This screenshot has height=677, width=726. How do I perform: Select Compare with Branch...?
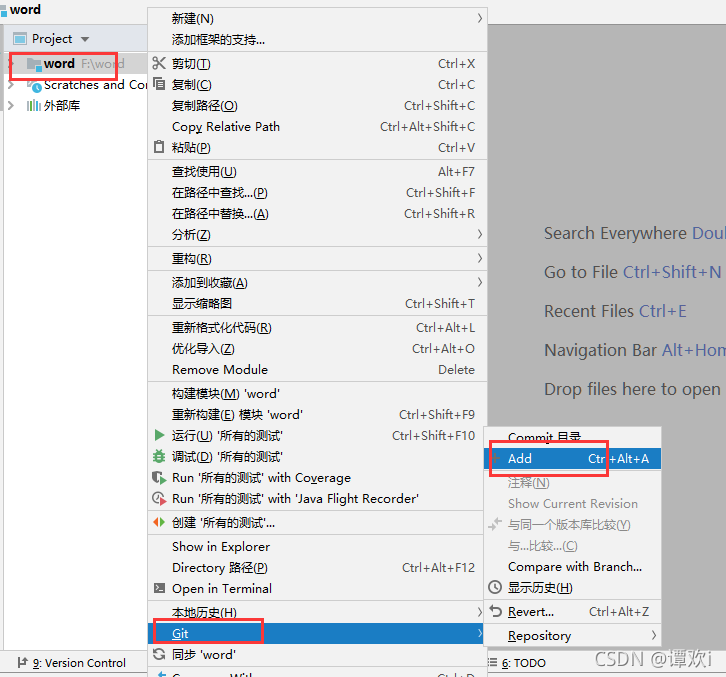pyautogui.click(x=572, y=566)
